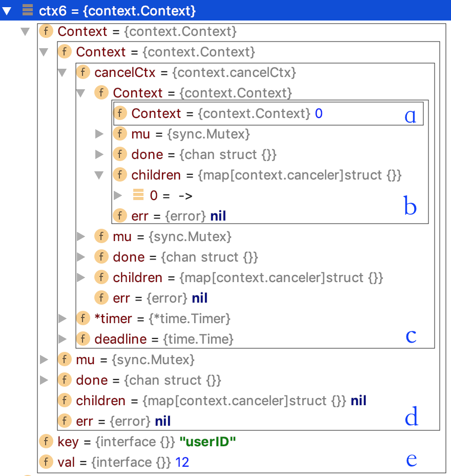This screenshot has width=451, height=476.
Task: Click the list icon of map entry 0
Action: (138, 195)
